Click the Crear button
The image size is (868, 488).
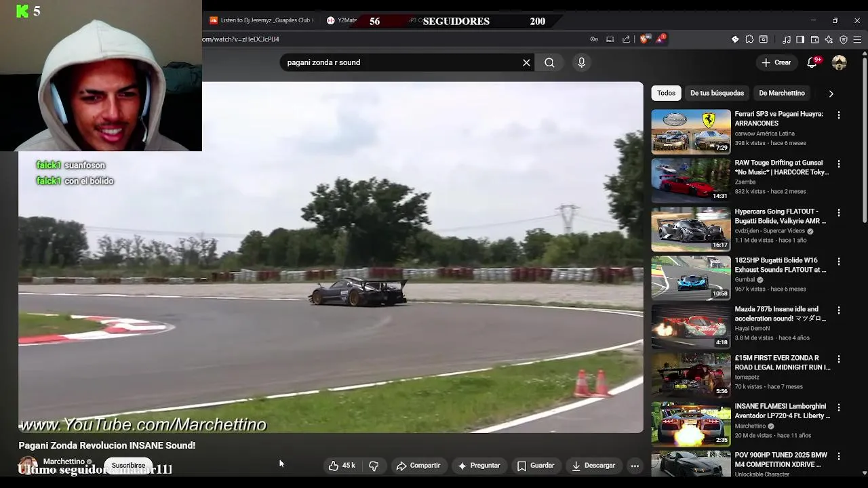tap(776, 62)
